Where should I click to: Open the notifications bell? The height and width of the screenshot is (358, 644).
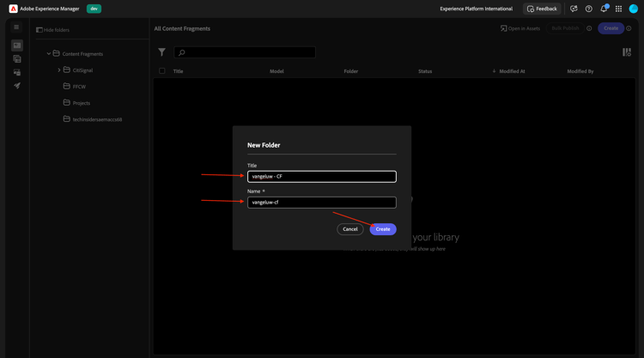pos(604,9)
